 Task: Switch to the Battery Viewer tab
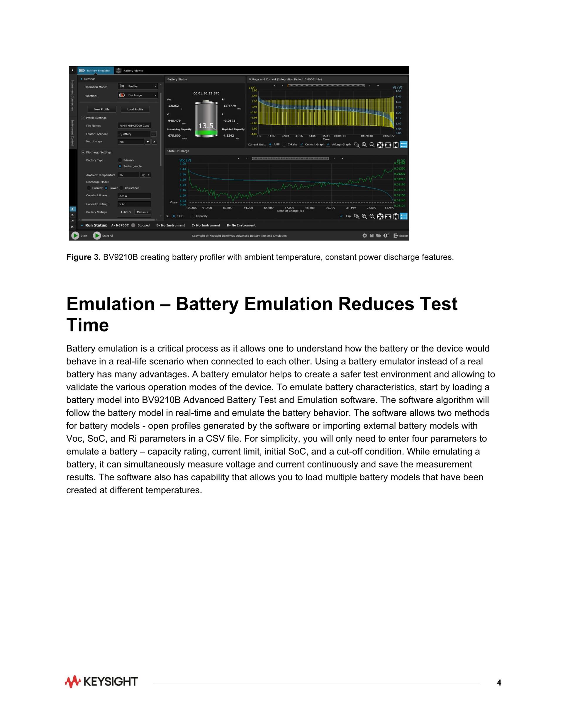(130, 71)
